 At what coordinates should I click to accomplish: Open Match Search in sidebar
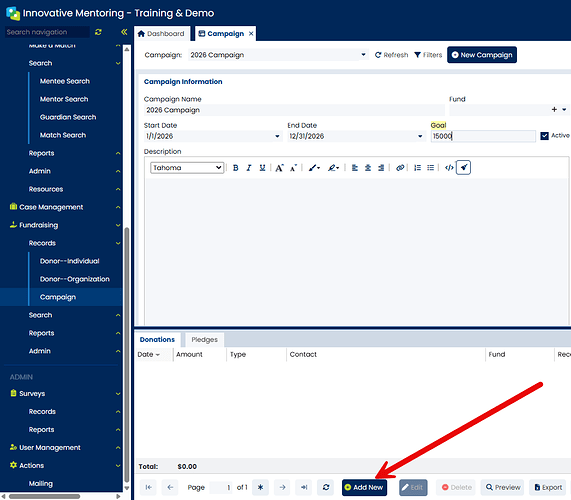tap(63, 135)
